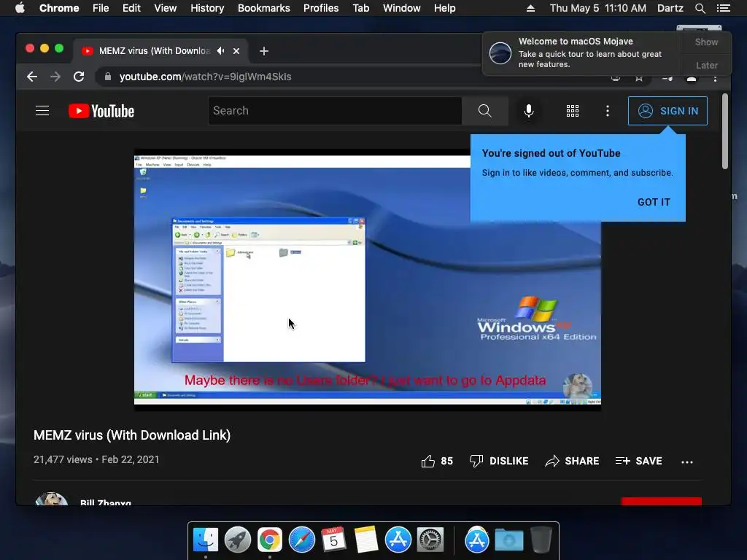Open the File menu
This screenshot has height=560, width=747.
pos(101,8)
